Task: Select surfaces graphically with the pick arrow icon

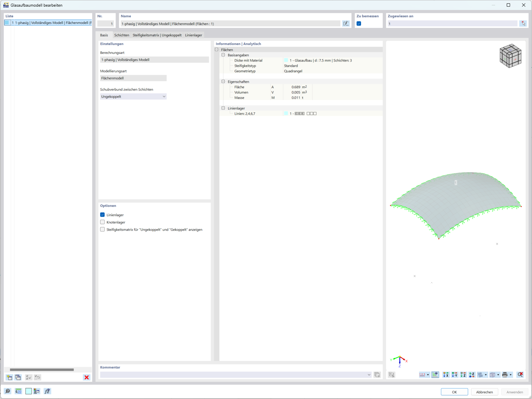Action: (523, 23)
